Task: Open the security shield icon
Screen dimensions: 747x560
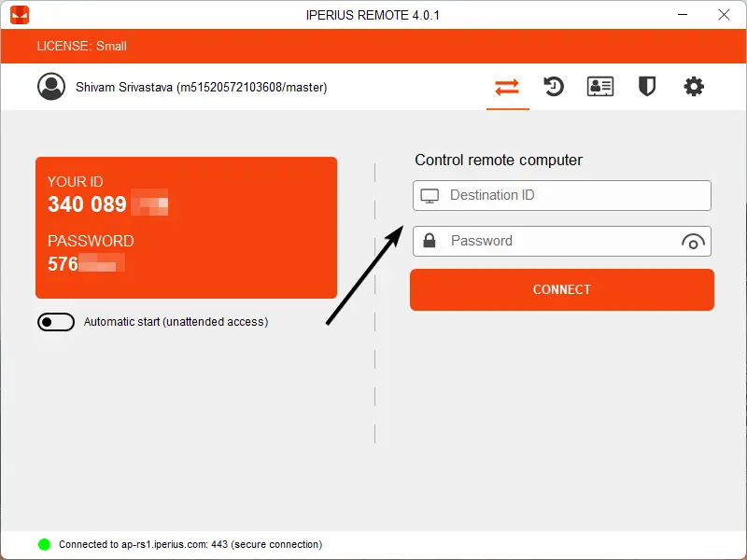Action: 647,87
